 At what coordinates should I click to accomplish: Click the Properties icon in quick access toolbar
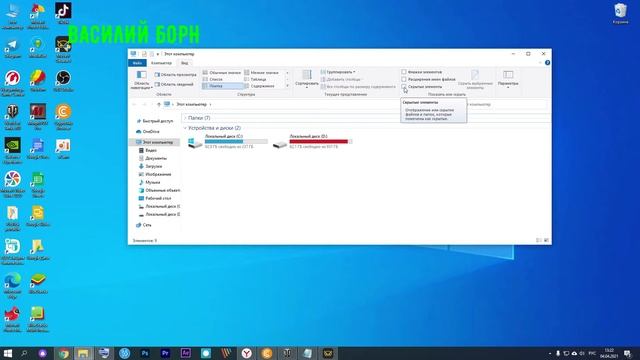click(x=144, y=54)
